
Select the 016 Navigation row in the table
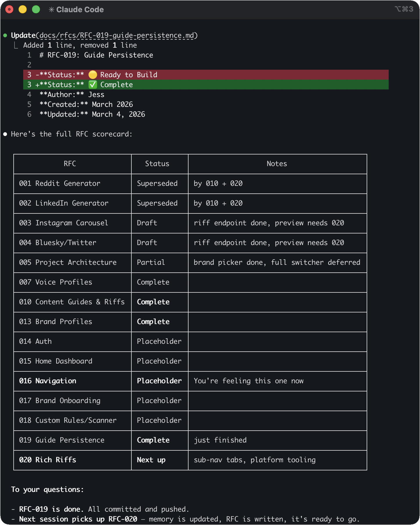[48, 381]
